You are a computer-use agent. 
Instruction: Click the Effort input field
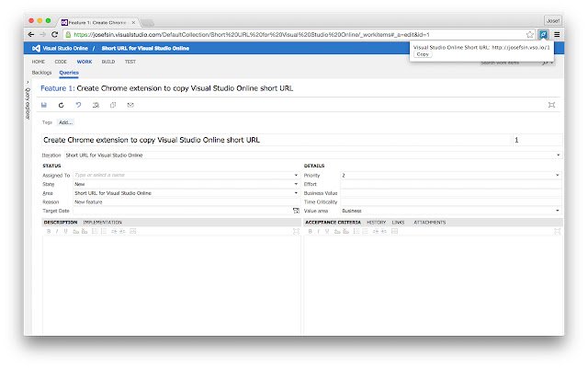tap(451, 184)
